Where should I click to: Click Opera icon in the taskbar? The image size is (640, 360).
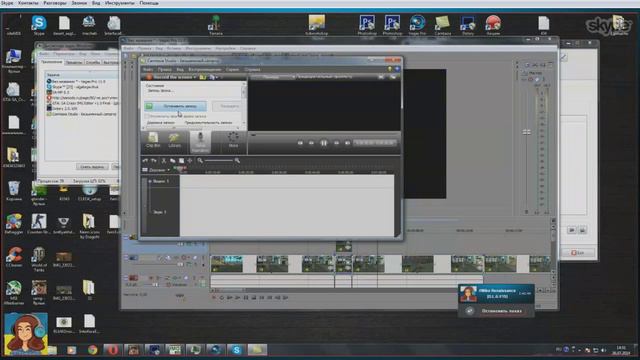(113, 350)
